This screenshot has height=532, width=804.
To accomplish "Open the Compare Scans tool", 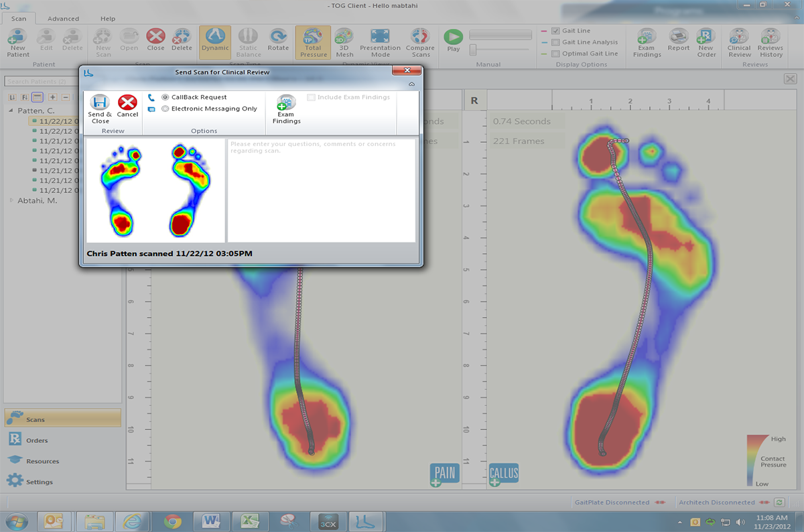I will [420, 43].
